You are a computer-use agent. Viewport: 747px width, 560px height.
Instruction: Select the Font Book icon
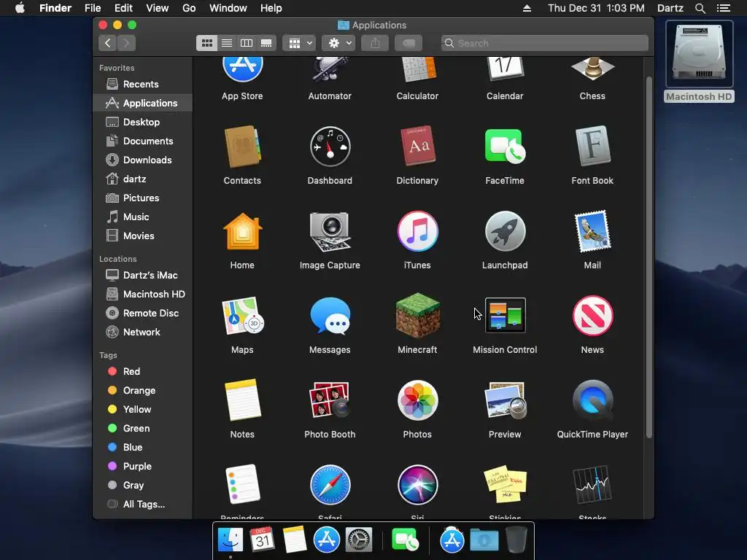click(x=592, y=146)
